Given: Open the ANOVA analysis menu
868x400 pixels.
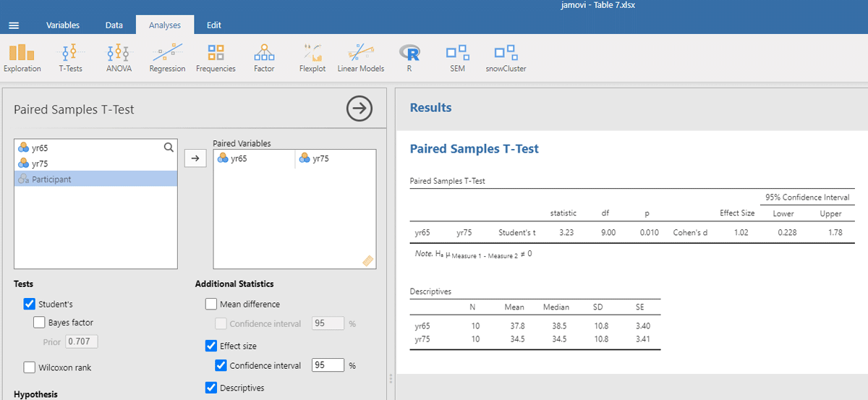Looking at the screenshot, I should tap(118, 58).
